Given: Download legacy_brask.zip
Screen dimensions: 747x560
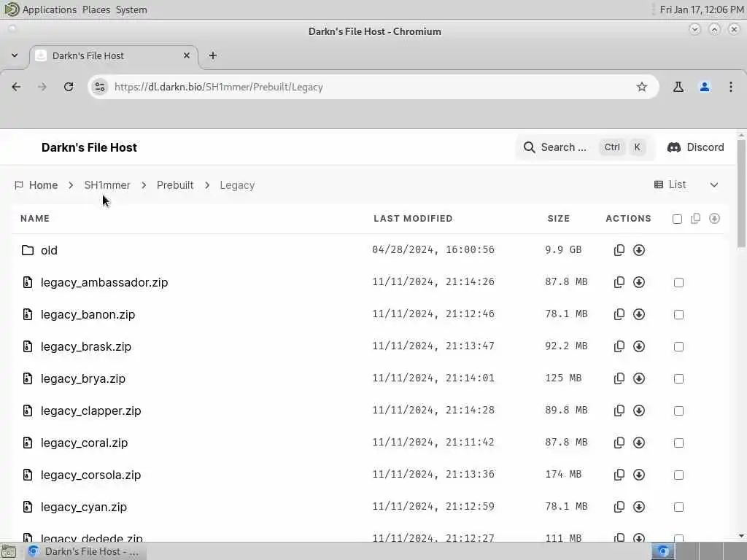Looking at the screenshot, I should (x=639, y=346).
